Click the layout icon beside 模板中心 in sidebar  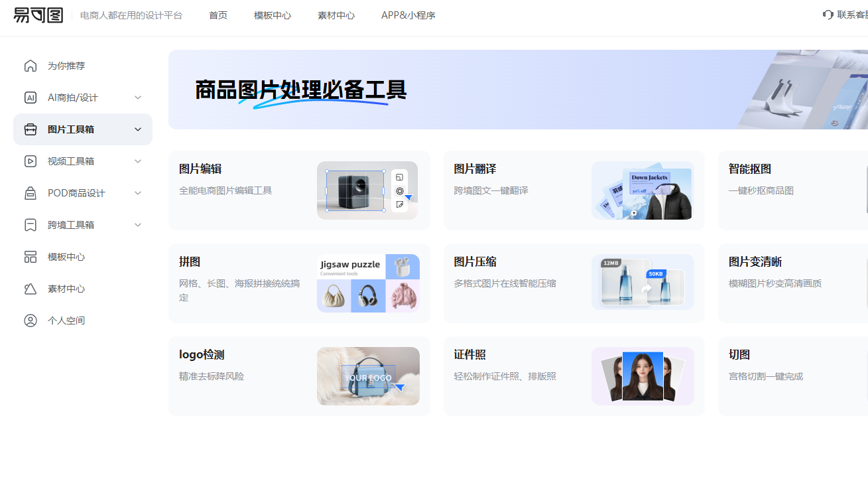pos(31,257)
